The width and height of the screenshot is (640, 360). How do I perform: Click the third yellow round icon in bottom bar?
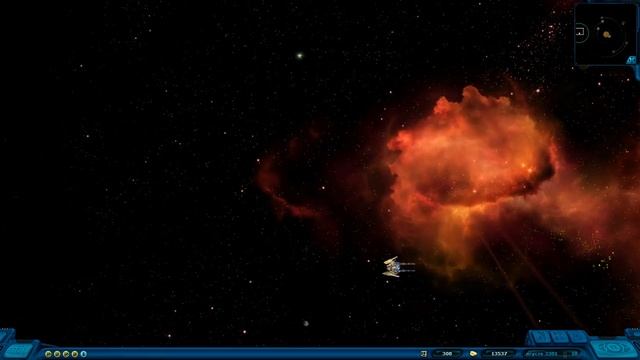point(66,354)
